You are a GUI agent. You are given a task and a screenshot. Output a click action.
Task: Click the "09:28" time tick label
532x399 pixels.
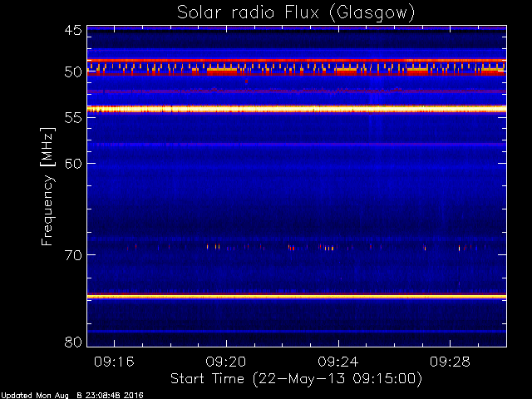[x=450, y=362]
